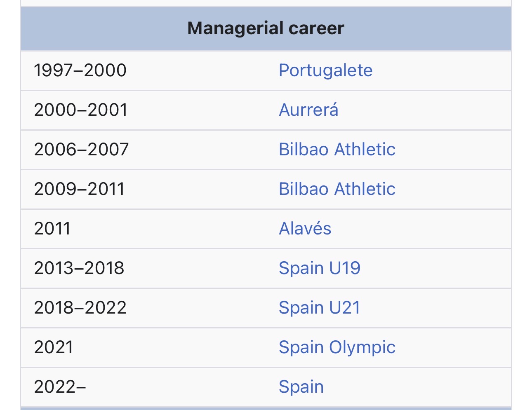Follow the Bilbao Athletic link for 2006–2007
Image resolution: width=532 pixels, height=410 pixels.
pos(337,149)
